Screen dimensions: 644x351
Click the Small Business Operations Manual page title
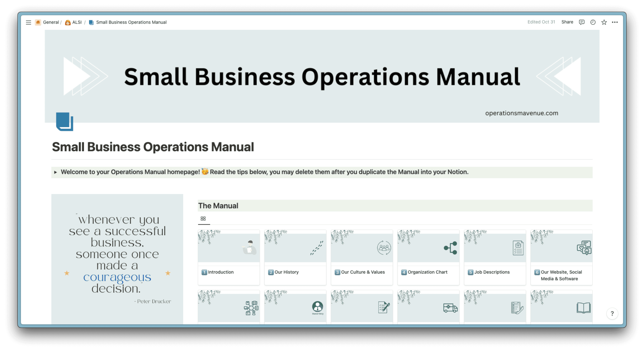point(153,147)
